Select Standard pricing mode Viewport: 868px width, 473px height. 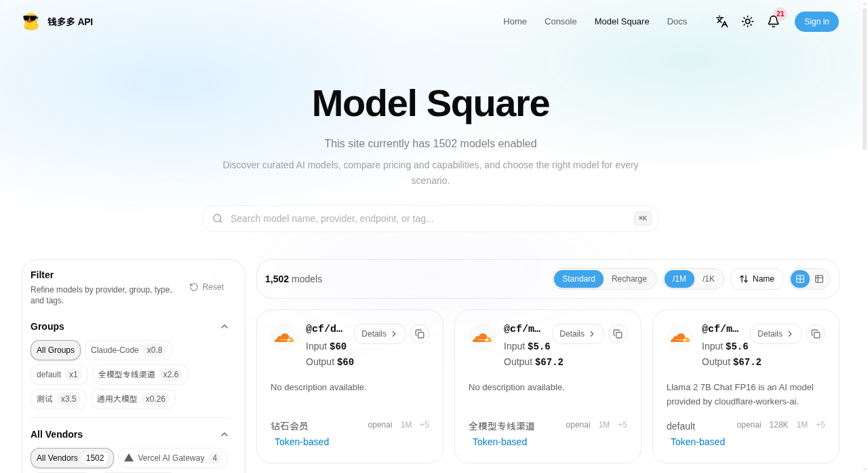point(578,279)
